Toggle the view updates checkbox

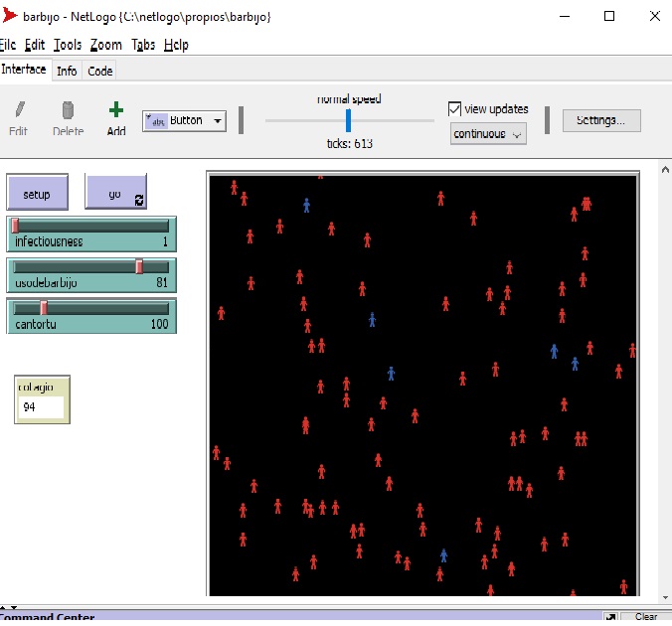(455, 109)
